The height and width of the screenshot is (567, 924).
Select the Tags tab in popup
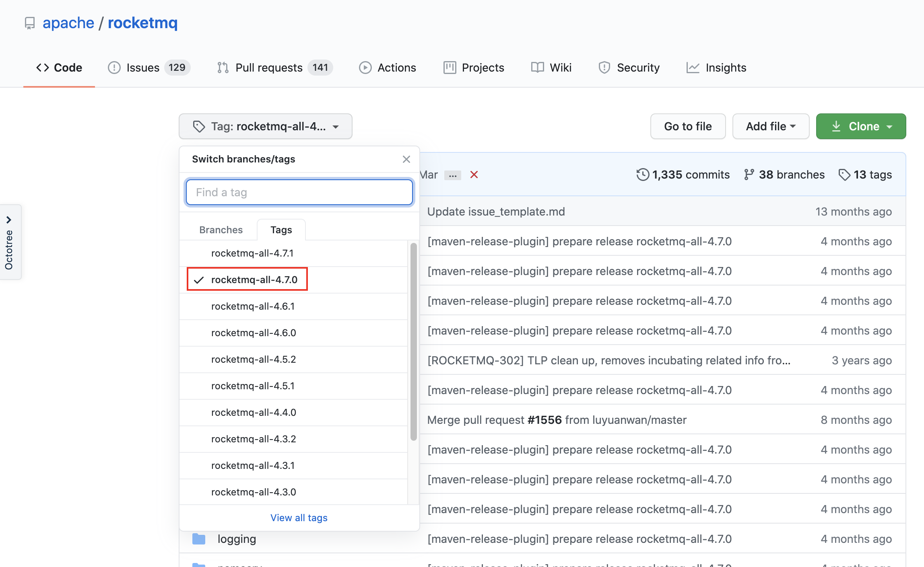pos(281,230)
